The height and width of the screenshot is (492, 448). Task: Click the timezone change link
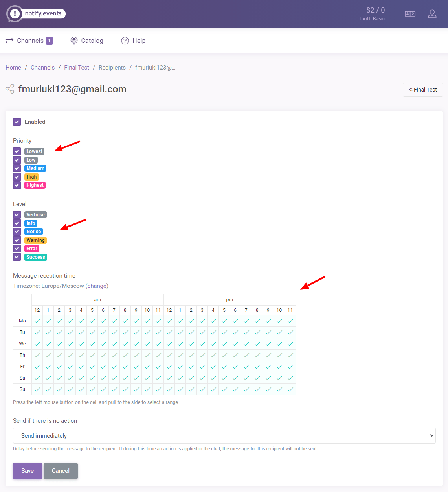coord(97,286)
